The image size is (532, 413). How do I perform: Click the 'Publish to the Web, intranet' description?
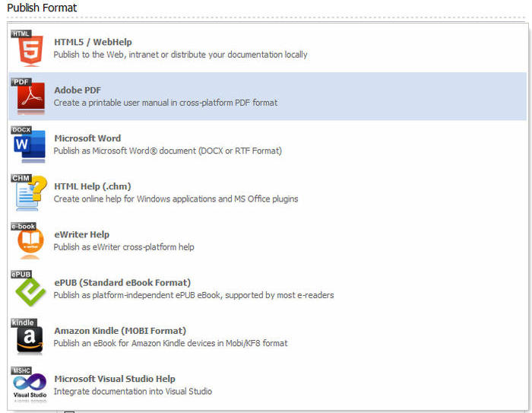[180, 55]
